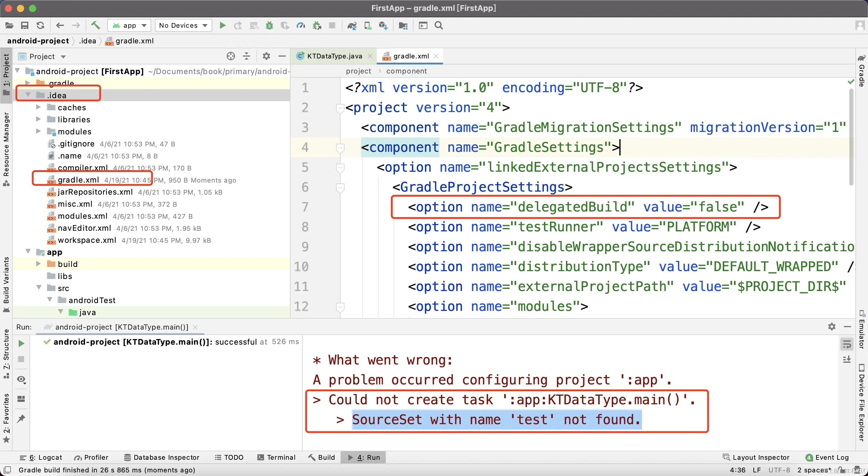
Task: Toggle the eye icon in Run panel
Action: [21, 379]
